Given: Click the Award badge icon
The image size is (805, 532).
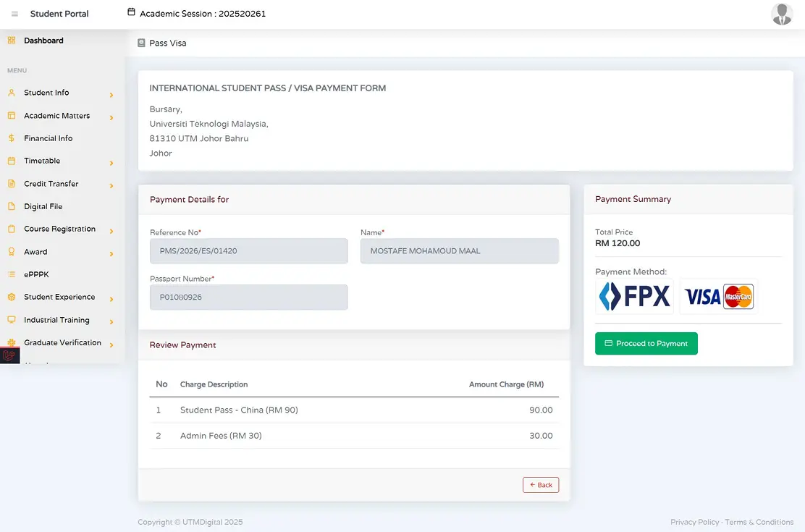Looking at the screenshot, I should pyautogui.click(x=12, y=252).
